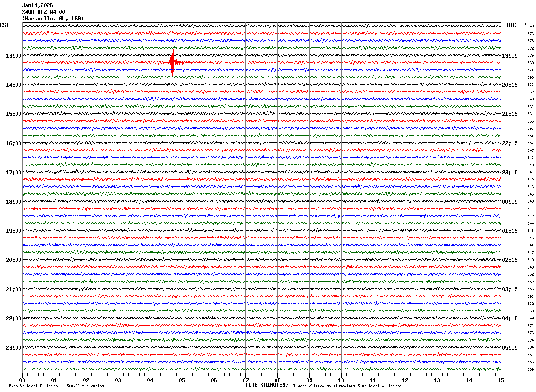Image resolution: width=536 pixels, height=392 pixels.
Task: Click minute 10 on the time axis
Action: pyautogui.click(x=341, y=380)
